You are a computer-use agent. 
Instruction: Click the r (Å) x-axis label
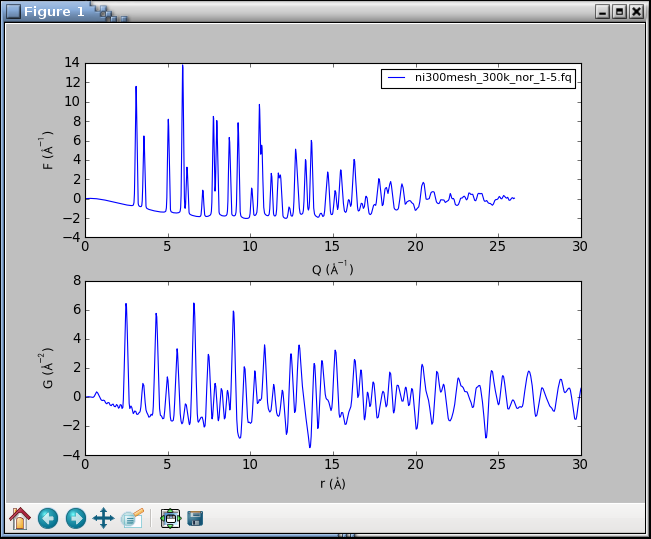pyautogui.click(x=332, y=484)
